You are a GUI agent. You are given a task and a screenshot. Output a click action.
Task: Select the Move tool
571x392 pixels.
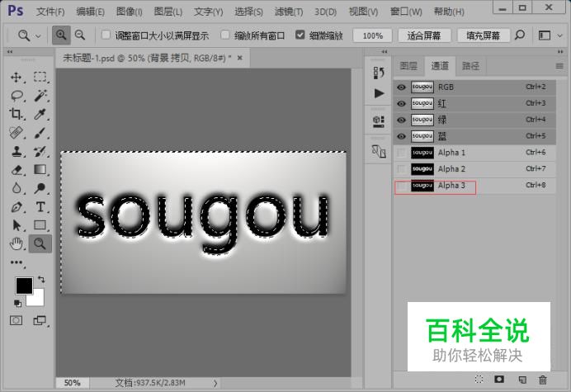click(16, 78)
